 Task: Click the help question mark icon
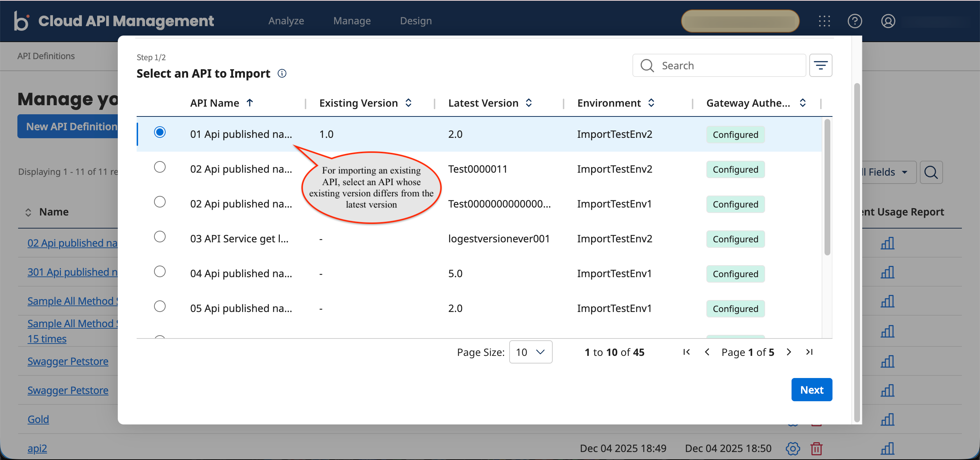coord(855,21)
